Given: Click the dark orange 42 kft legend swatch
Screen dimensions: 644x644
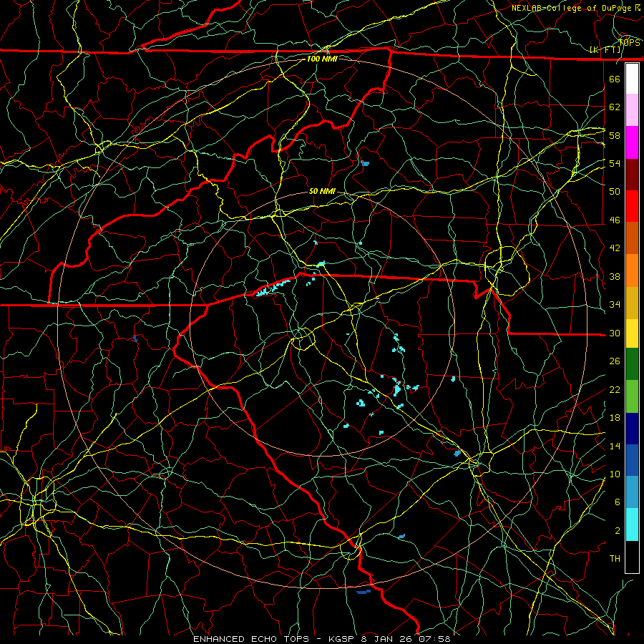Looking at the screenshot, I should point(632,238).
